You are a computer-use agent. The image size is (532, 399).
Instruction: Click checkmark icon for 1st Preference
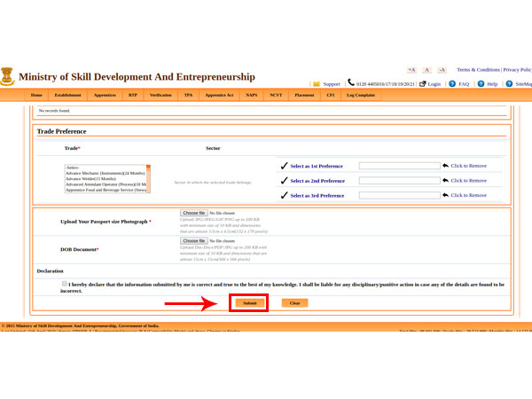285,166
